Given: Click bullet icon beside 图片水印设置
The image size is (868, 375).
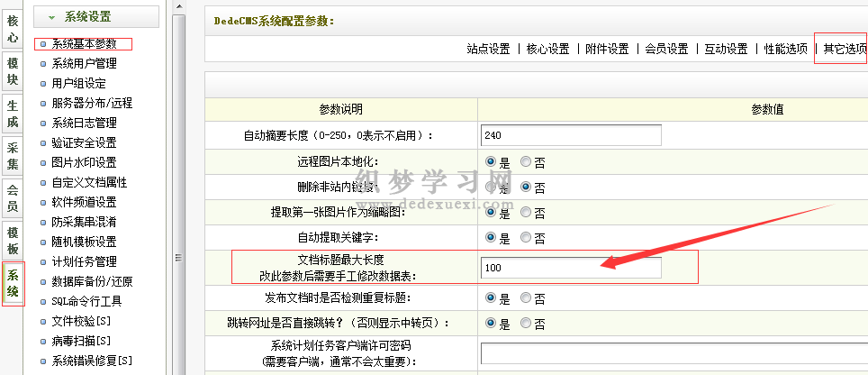Looking at the screenshot, I should 43,163.
